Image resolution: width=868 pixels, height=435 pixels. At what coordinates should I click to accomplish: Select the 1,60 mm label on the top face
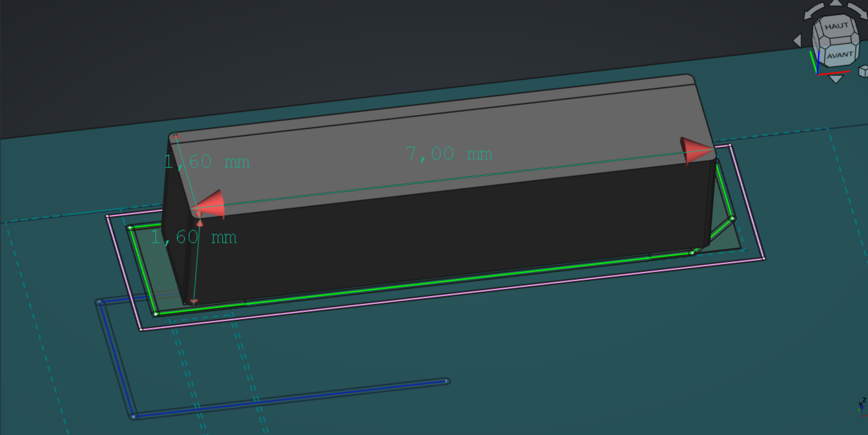[207, 162]
